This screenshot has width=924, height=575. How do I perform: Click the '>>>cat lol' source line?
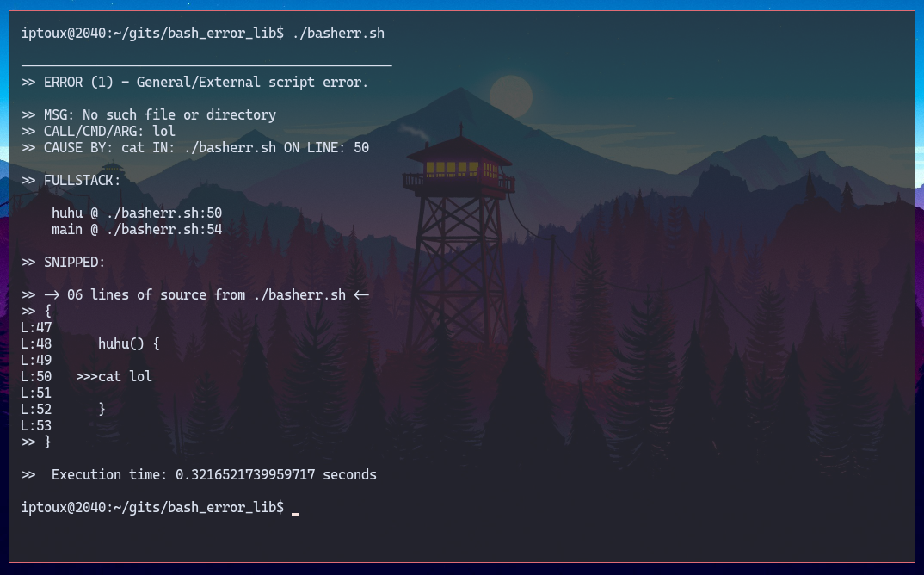114,376
